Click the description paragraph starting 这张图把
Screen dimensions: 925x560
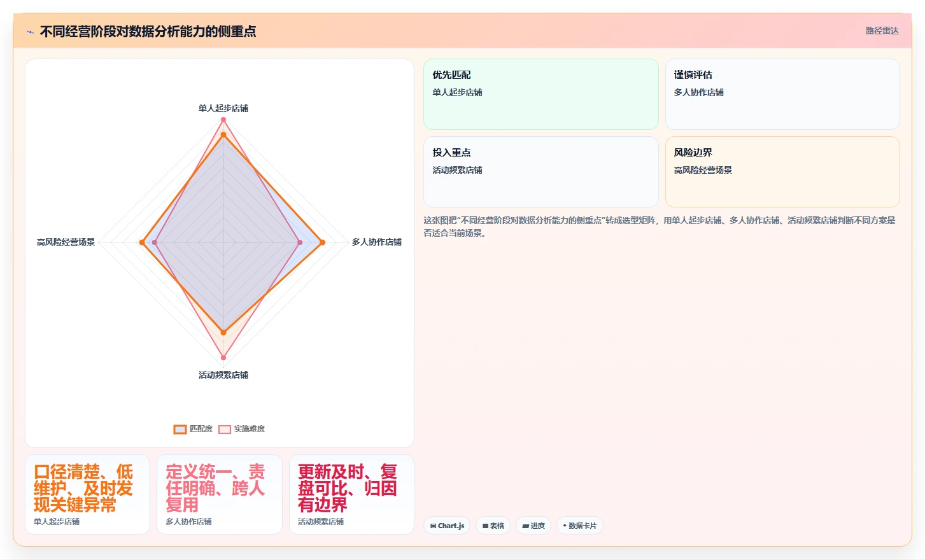[x=660, y=227]
